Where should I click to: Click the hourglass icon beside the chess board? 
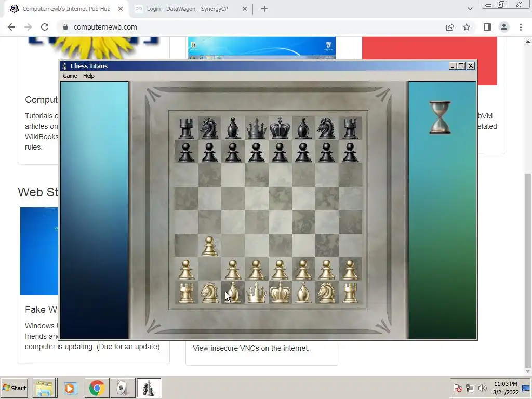coord(440,117)
